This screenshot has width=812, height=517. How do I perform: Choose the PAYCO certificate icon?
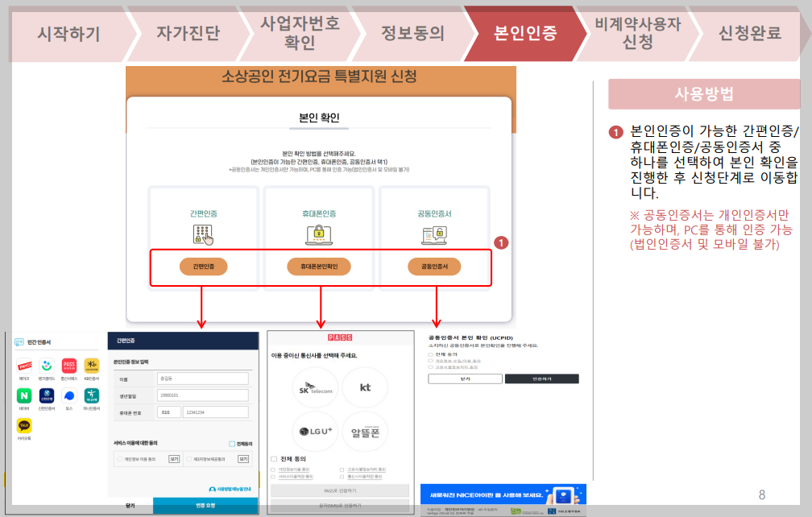(24, 366)
